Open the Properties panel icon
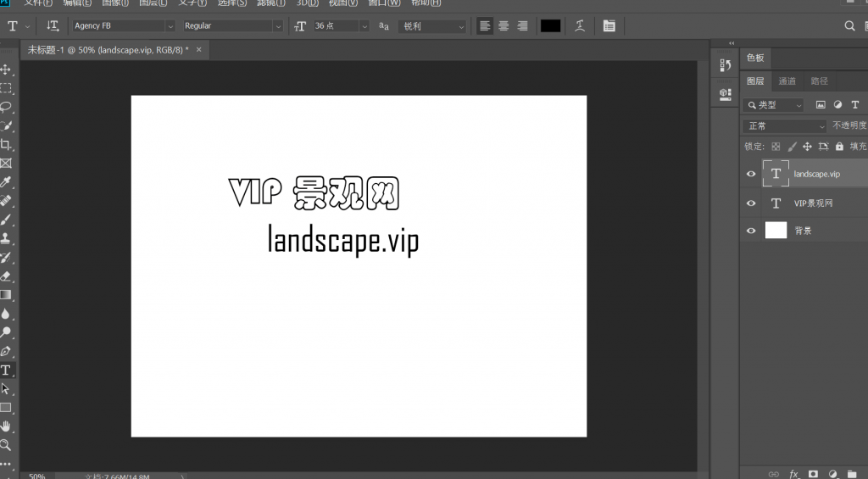This screenshot has height=479, width=868. click(726, 94)
